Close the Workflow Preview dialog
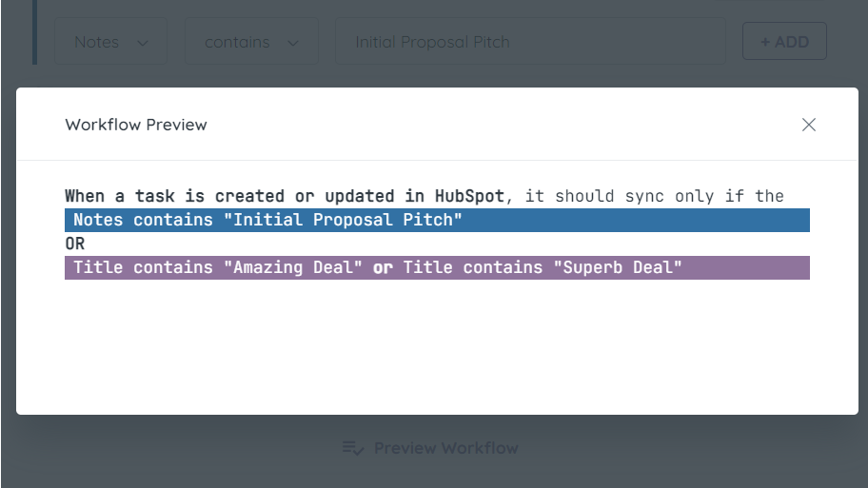Viewport: 868px width, 488px height. (809, 125)
